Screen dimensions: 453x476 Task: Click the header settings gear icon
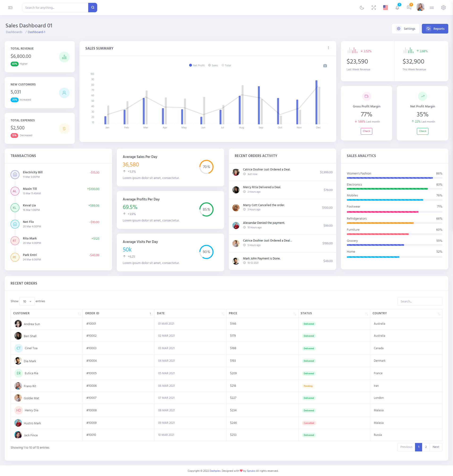tap(443, 8)
